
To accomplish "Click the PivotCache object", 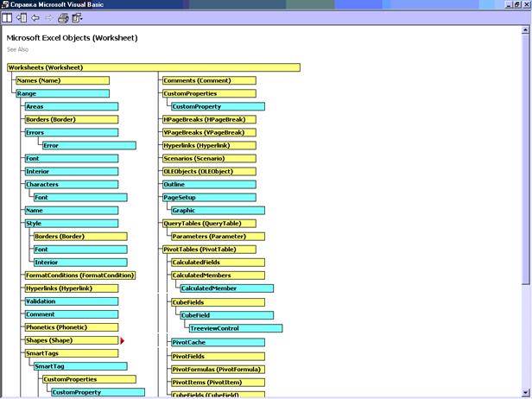I will coord(218,342).
